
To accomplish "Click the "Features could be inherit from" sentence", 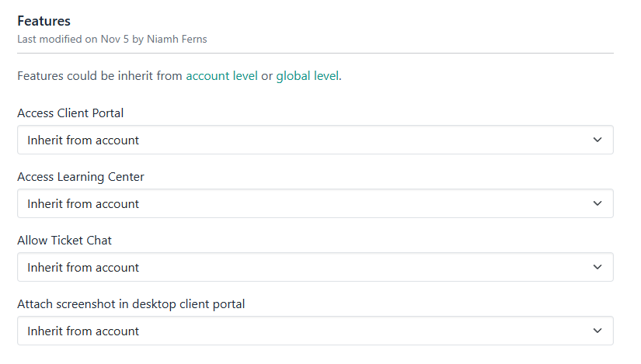I will 99,76.
